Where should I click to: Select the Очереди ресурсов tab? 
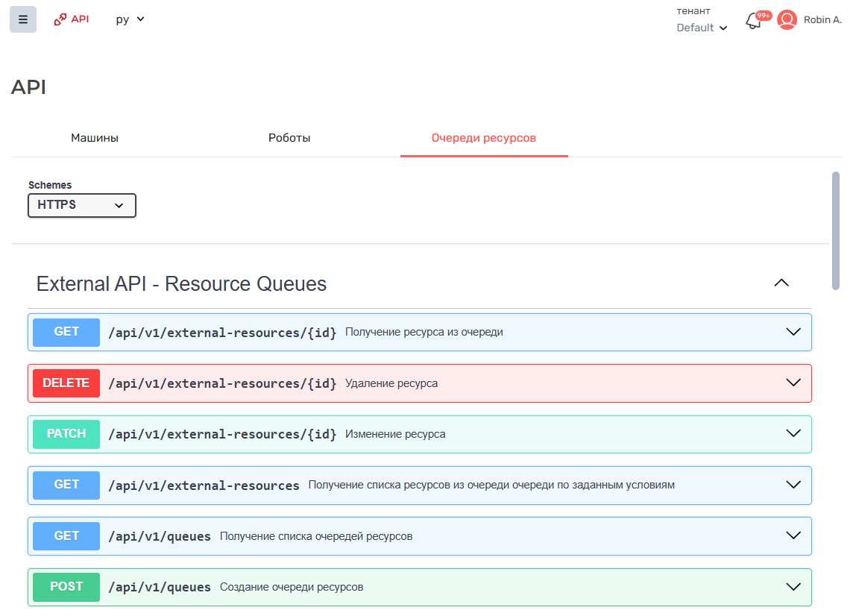tap(484, 138)
